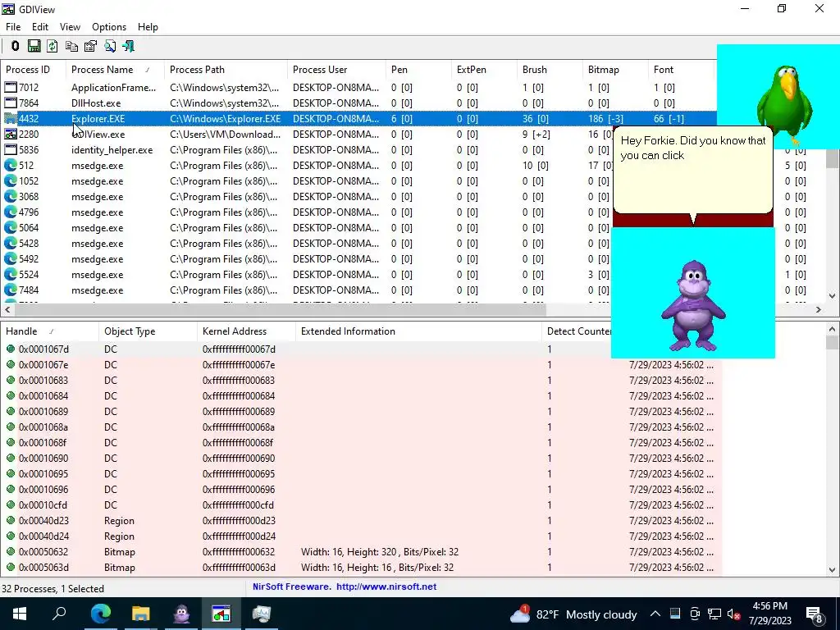Image resolution: width=840 pixels, height=630 pixels.
Task: Click the upper pane scroll-left arrow
Action: click(7, 309)
